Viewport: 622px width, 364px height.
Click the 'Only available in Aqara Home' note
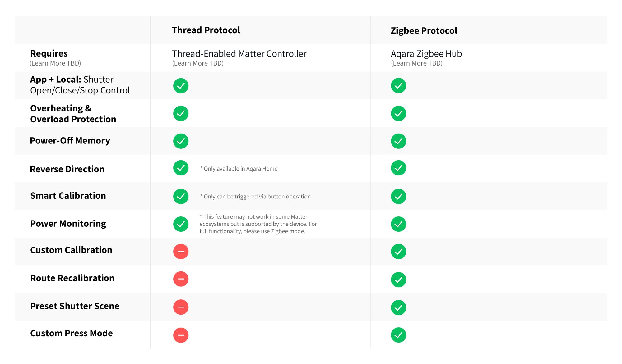click(239, 169)
